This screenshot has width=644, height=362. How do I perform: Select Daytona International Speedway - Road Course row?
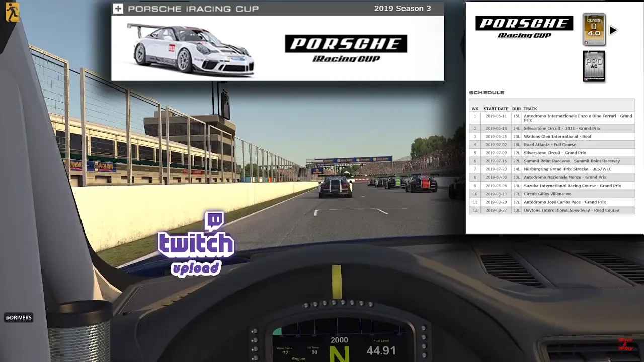[x=552, y=210]
